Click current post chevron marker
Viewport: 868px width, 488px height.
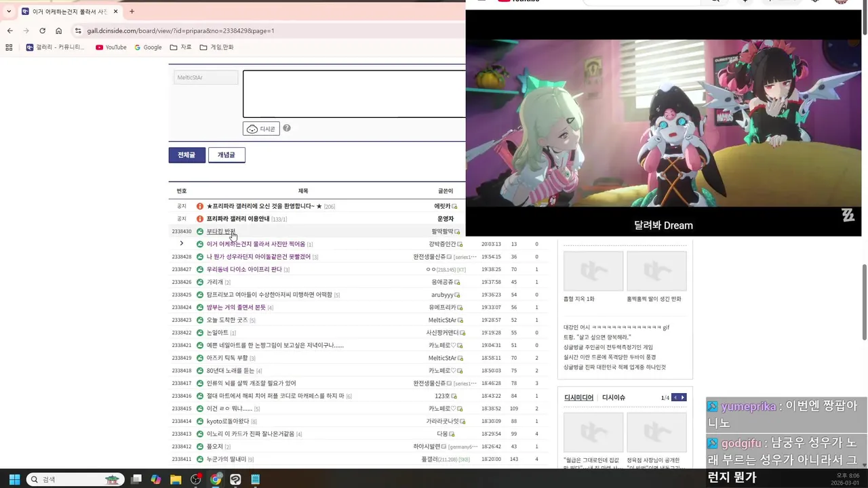[182, 243]
